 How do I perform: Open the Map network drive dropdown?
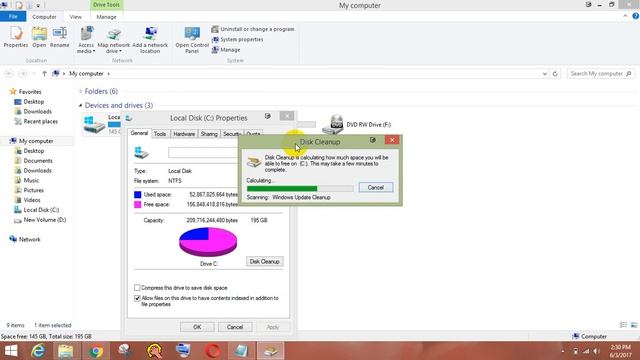[x=113, y=40]
